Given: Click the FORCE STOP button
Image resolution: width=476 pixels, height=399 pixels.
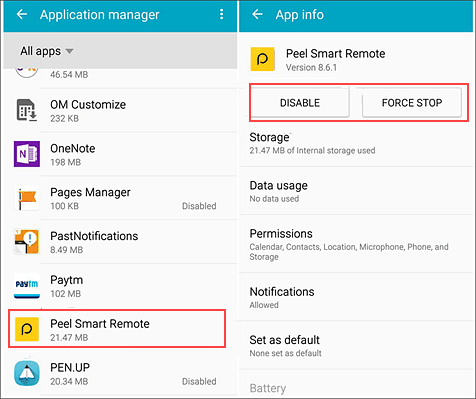Looking at the screenshot, I should point(412,102).
